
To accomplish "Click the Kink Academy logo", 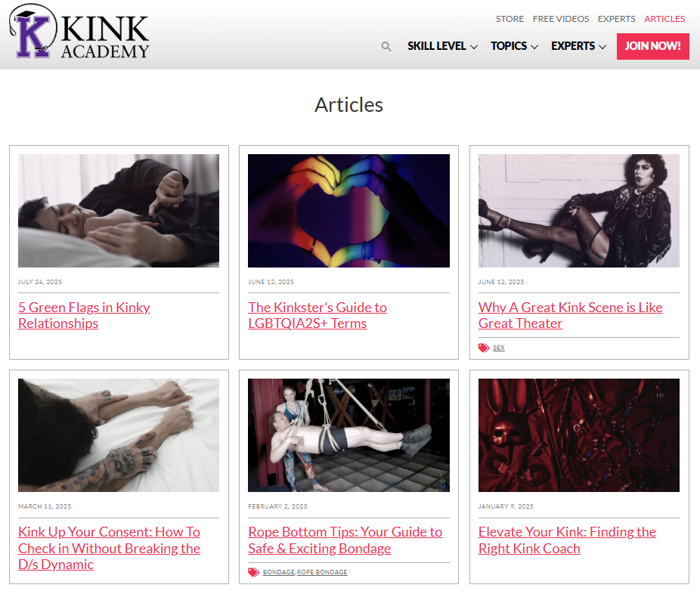I will coord(79,31).
